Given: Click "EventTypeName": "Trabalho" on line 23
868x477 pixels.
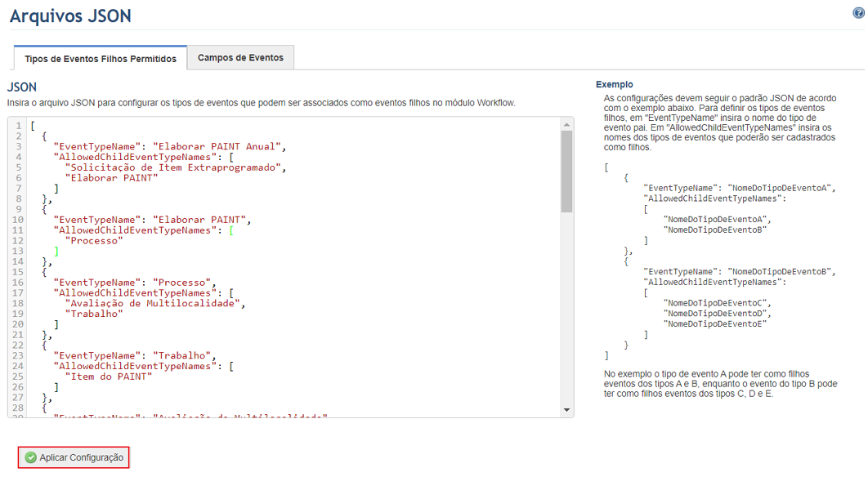Looking at the screenshot, I should (x=132, y=356).
